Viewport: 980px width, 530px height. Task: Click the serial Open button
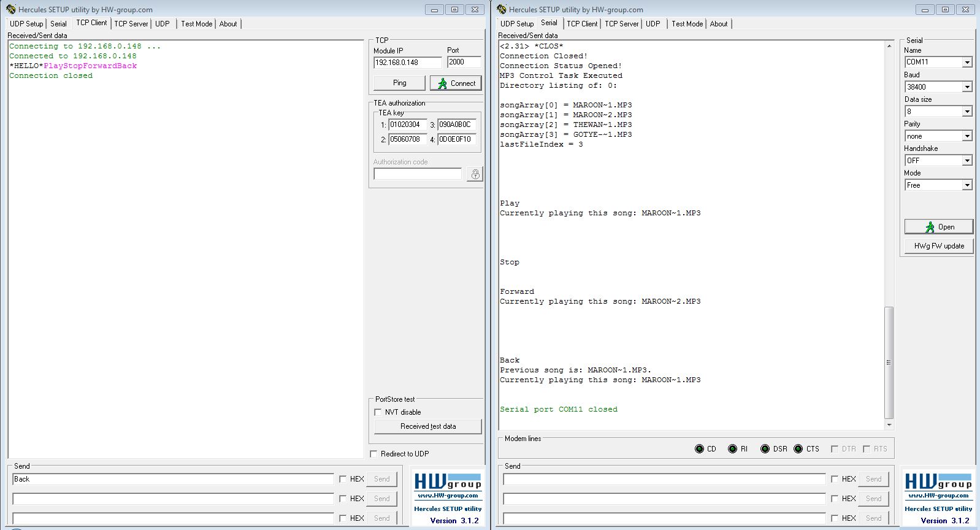[x=939, y=227]
